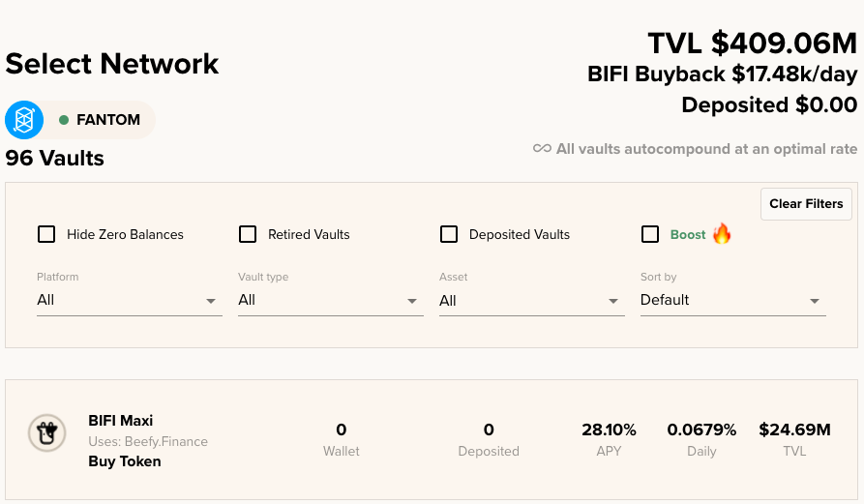Click the BIFI Maxi cow icon
The image size is (864, 504).
47,433
